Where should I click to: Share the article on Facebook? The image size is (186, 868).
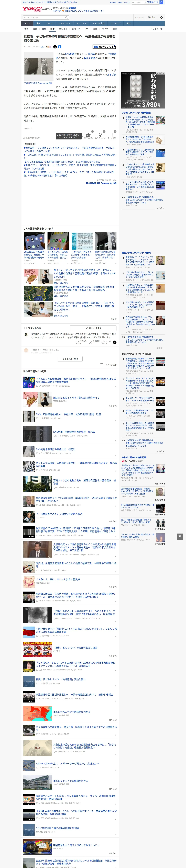point(60,47)
